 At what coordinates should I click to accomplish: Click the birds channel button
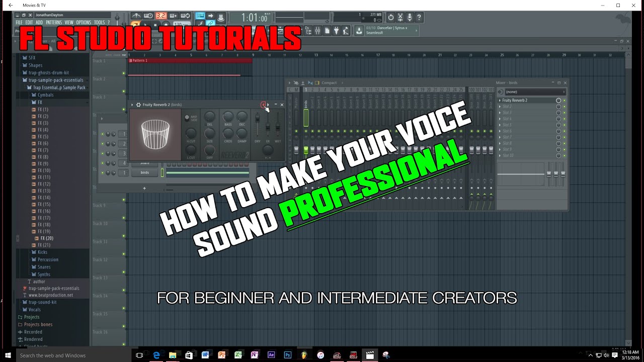click(x=145, y=173)
